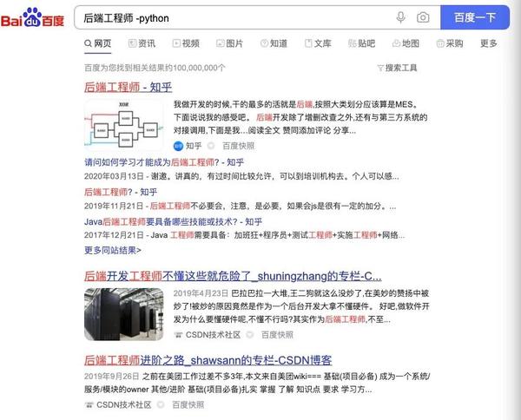Viewport: 521px width, 420px height.
Task: Click the CSDN icon under server room result
Action: 178,335
